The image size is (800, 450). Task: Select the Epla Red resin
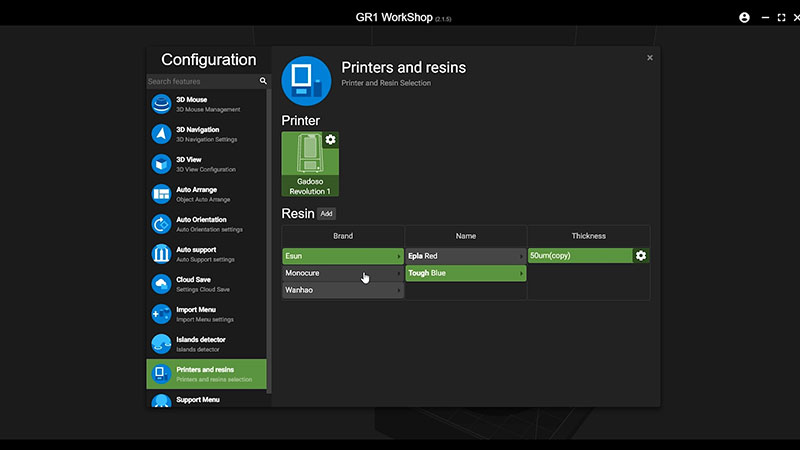(x=465, y=256)
